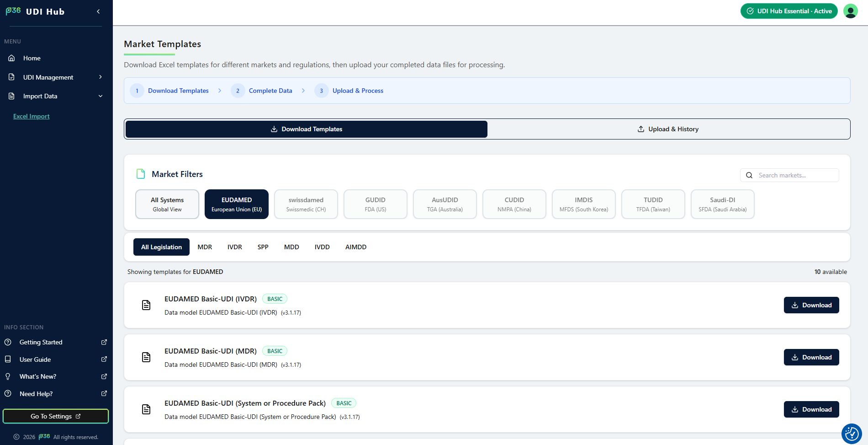The height and width of the screenshot is (445, 868).
Task: Select the AusUDID TGA (Australia) filter
Action: pyautogui.click(x=445, y=204)
